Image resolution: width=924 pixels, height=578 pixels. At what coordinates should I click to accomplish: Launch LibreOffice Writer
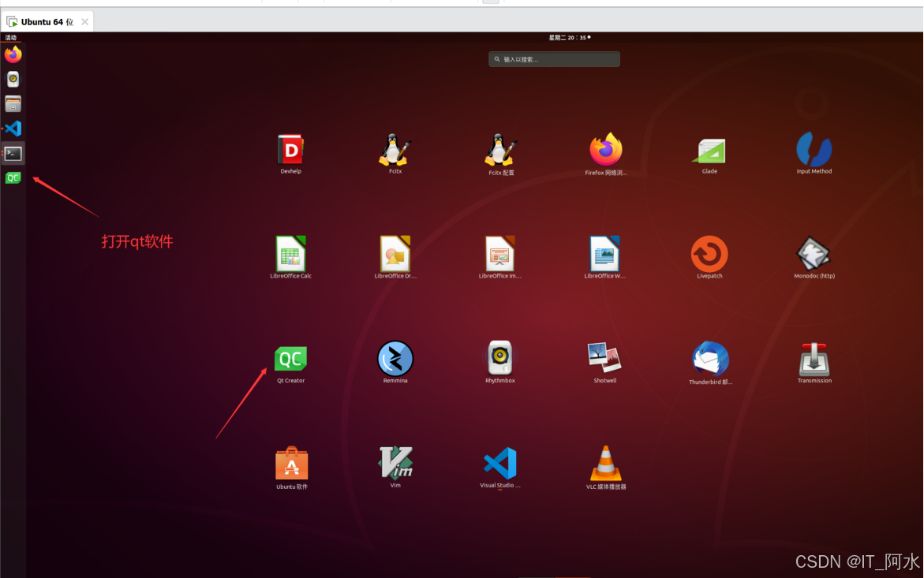coord(604,254)
